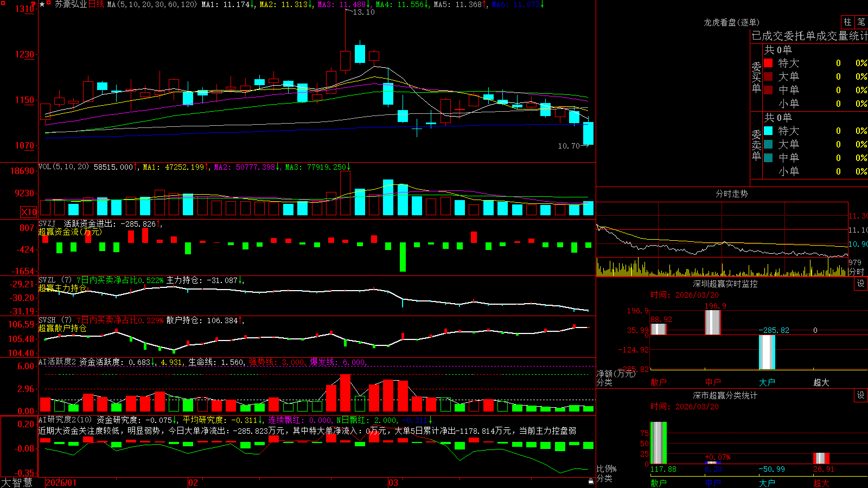The image size is (868, 488).
Task: Click the 03 month marker on time axis
Action: [x=393, y=483]
